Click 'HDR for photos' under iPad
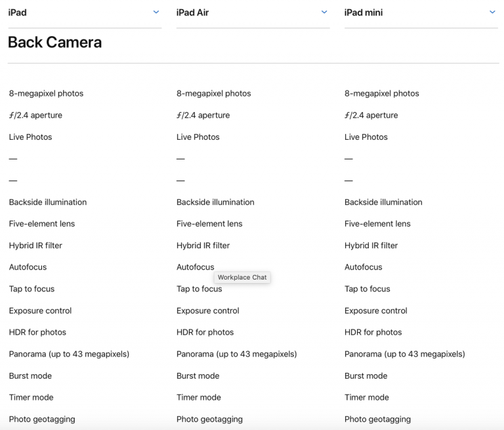504x430 pixels. (37, 332)
